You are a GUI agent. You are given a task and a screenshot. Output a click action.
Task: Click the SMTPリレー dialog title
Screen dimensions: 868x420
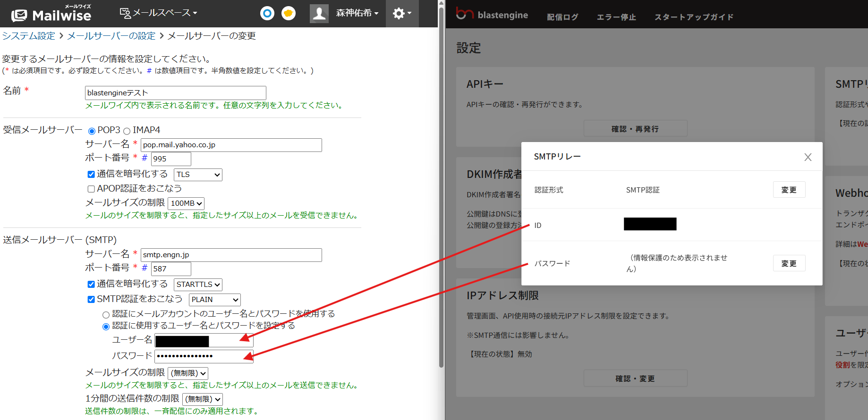tap(557, 156)
